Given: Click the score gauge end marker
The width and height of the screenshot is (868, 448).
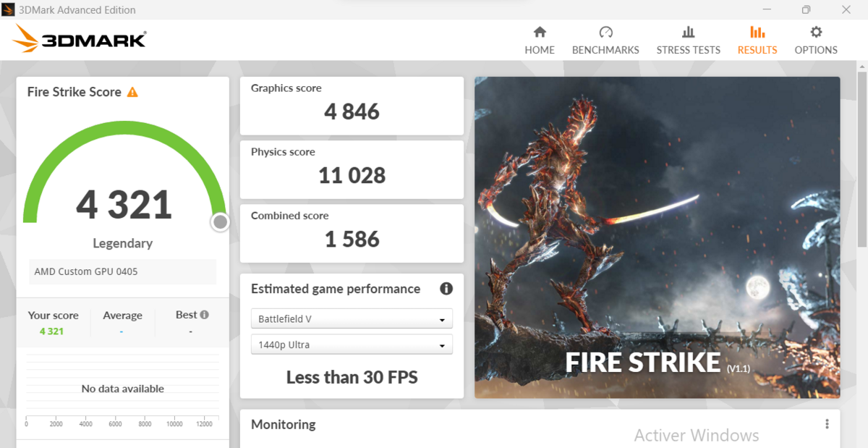Looking at the screenshot, I should click(220, 222).
